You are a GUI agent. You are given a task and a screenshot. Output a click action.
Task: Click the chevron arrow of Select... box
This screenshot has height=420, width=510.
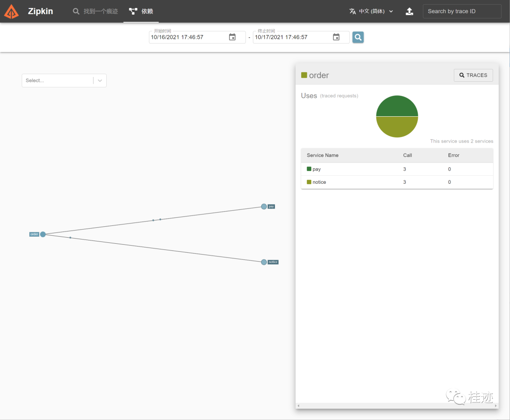(100, 80)
